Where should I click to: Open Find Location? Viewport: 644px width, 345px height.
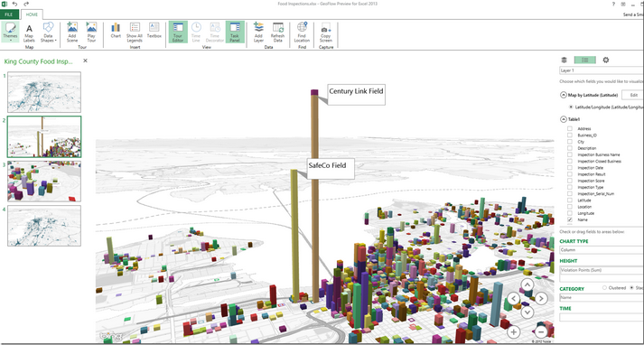tap(302, 33)
